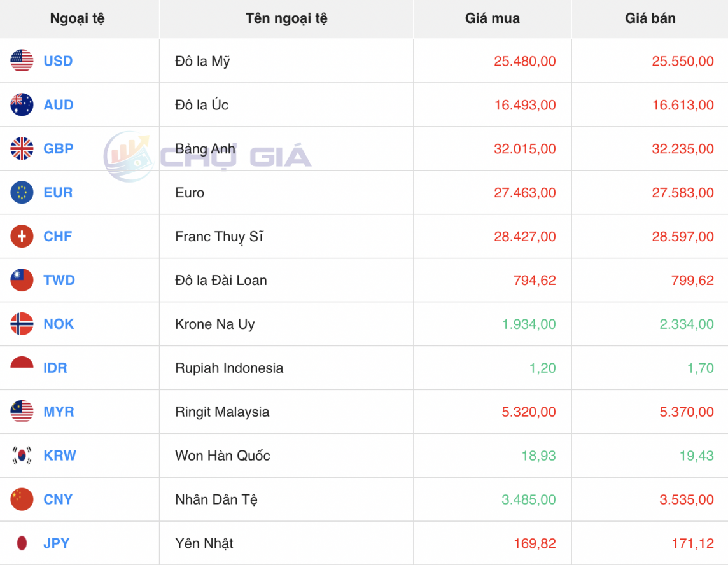
Task: Click the NOK Norway flag icon
Action: coord(21,324)
